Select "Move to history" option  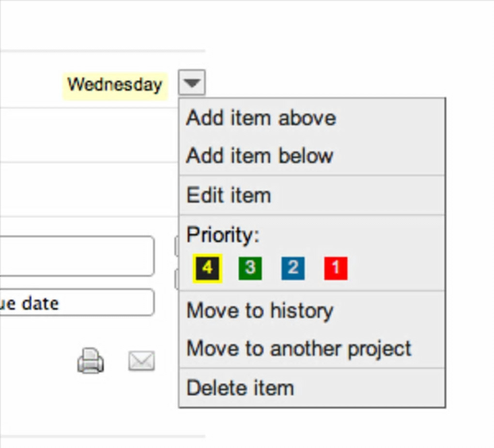260,310
